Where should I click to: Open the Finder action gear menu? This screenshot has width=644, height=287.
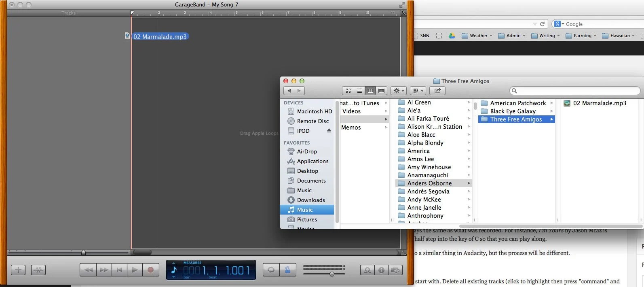pyautogui.click(x=399, y=91)
